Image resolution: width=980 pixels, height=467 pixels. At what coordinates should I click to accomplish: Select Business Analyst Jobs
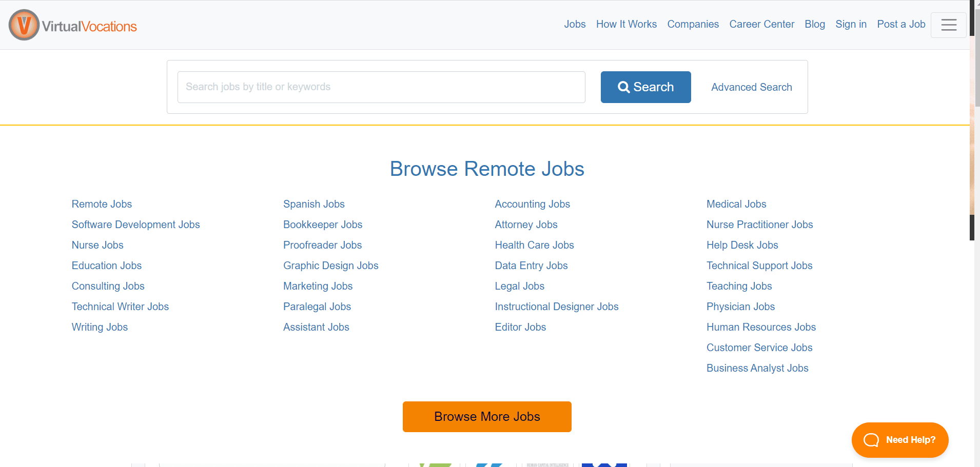pos(757,368)
